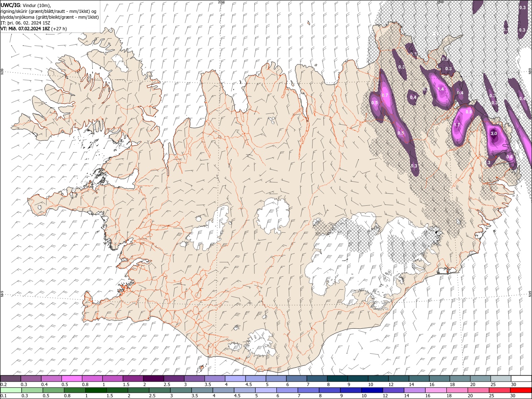
Task: Click the magenta snow legend swatch labeled 0.5
Action: [x=71, y=379]
